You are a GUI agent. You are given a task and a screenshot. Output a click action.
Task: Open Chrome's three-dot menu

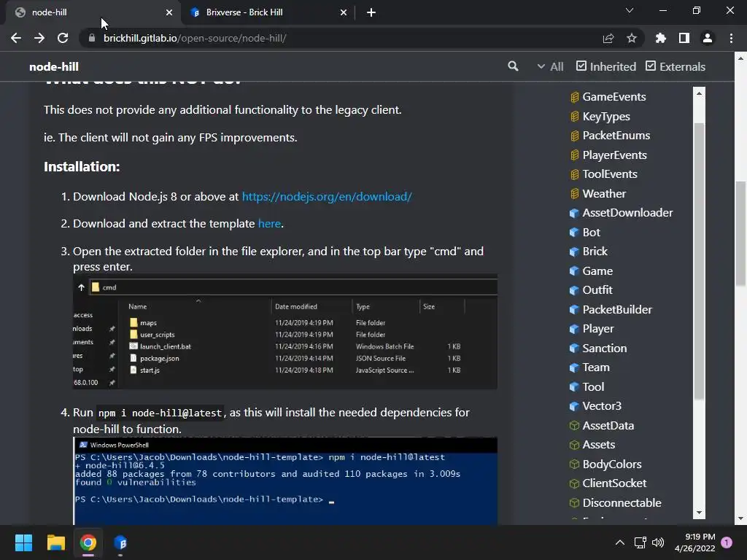[x=731, y=38]
